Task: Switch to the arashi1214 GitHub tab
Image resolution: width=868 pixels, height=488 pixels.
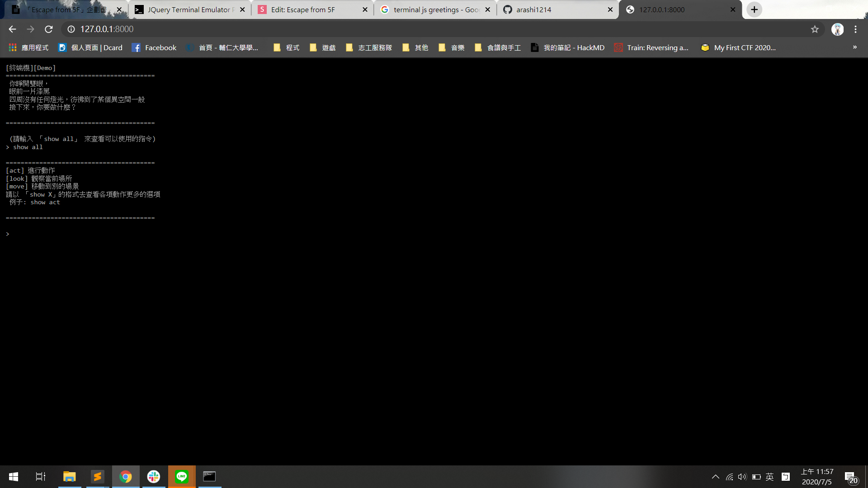Action: (x=556, y=9)
